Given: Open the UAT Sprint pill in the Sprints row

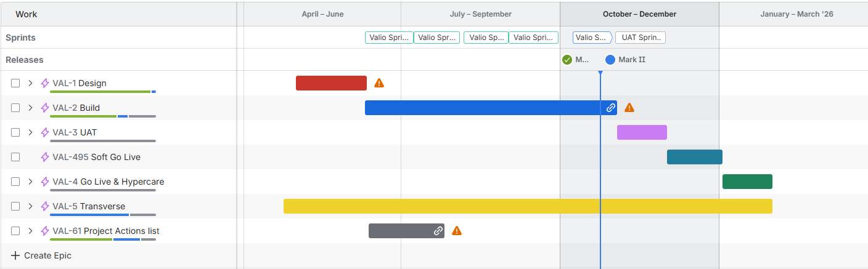Looking at the screenshot, I should [641, 38].
